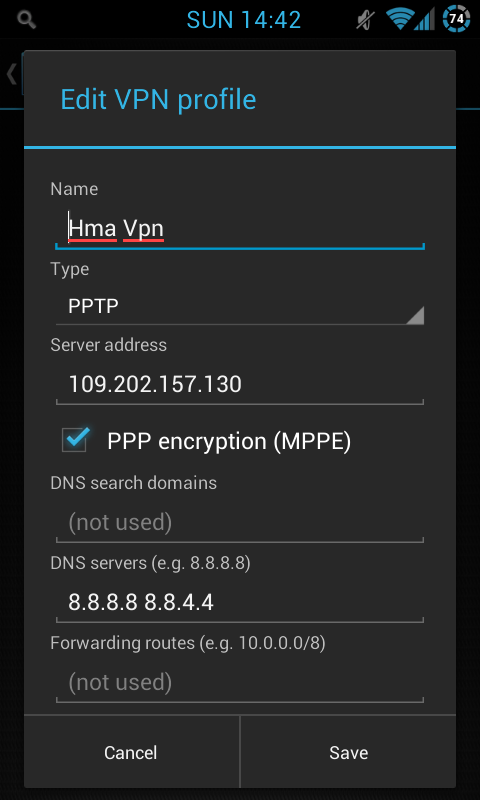Tap the Wi-Fi signal icon
This screenshot has height=800, width=480.
click(x=399, y=20)
